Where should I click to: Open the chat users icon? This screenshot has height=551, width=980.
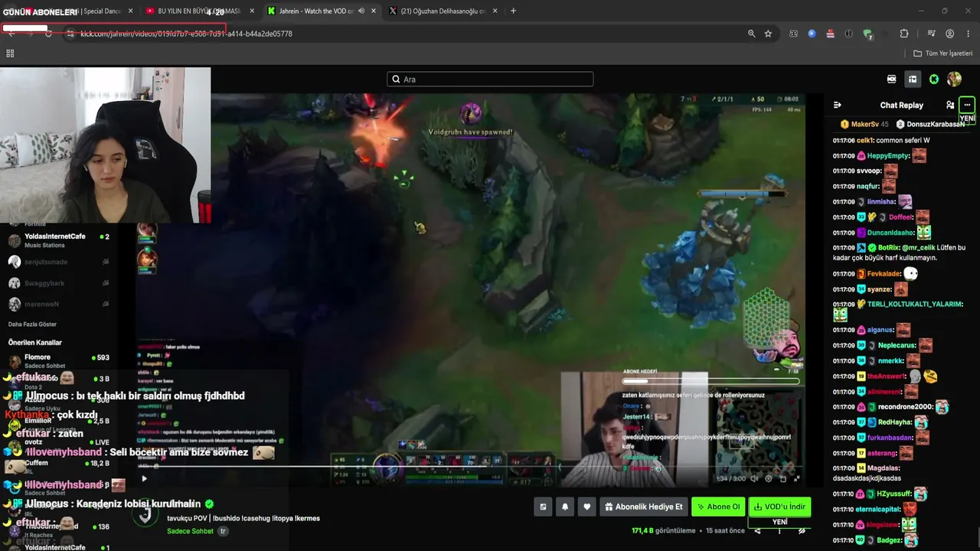(950, 105)
